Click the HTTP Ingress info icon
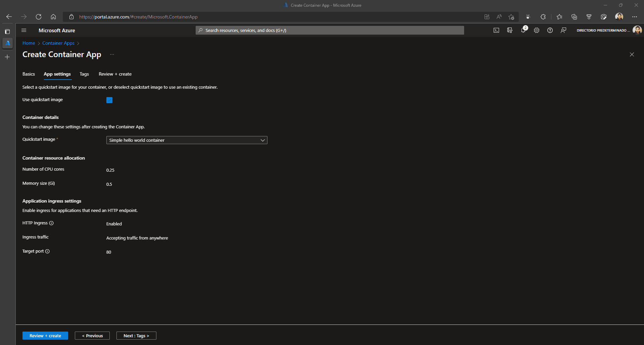This screenshot has height=345, width=644. pos(51,223)
